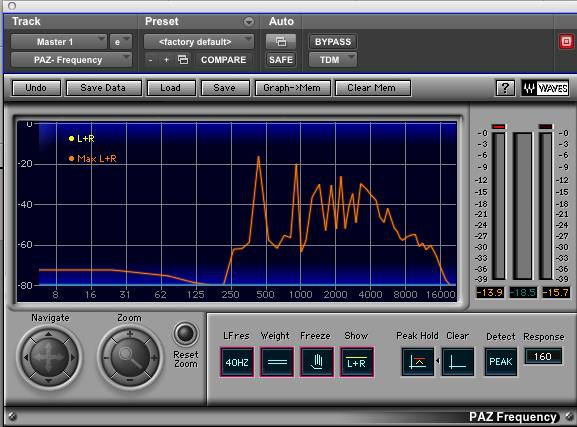Click the Response value field showing 160
Screen dimensions: 577x427
[x=544, y=356]
